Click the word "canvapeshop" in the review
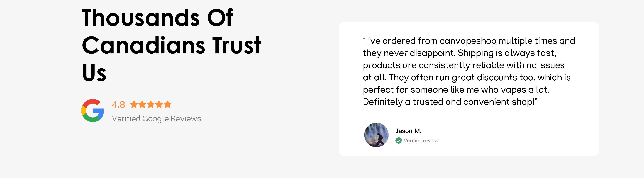644x178 pixels. click(x=468, y=41)
